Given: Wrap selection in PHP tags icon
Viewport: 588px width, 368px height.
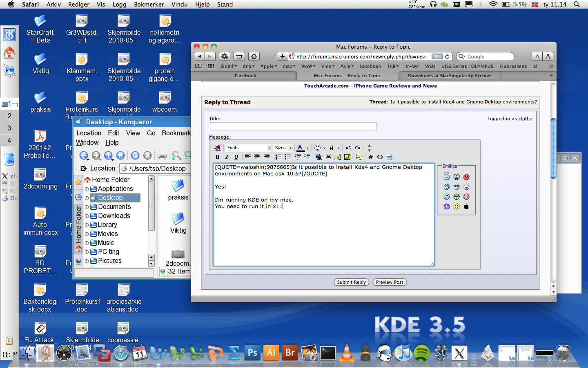Looking at the screenshot, I should [x=389, y=157].
